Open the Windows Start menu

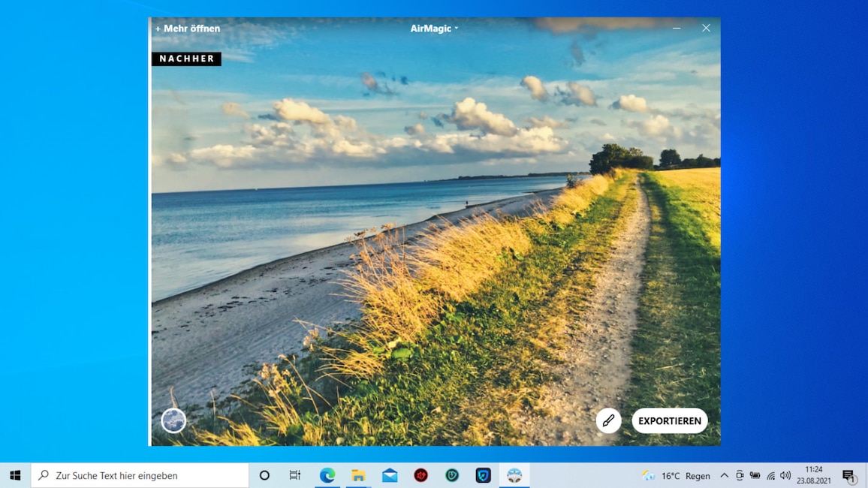[15, 475]
